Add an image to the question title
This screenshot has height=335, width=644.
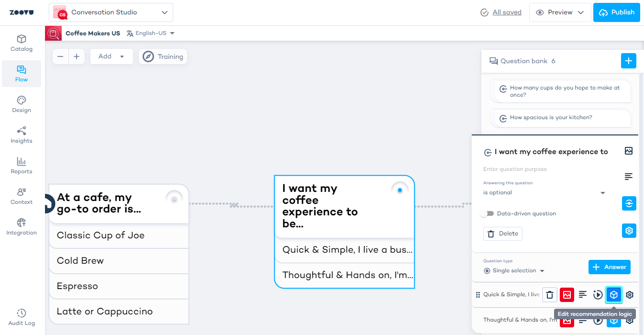pyautogui.click(x=628, y=151)
